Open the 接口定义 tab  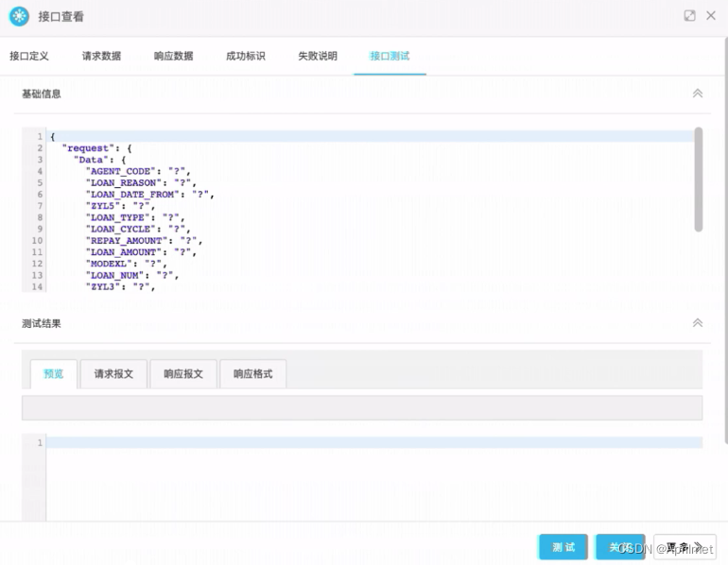tap(29, 56)
